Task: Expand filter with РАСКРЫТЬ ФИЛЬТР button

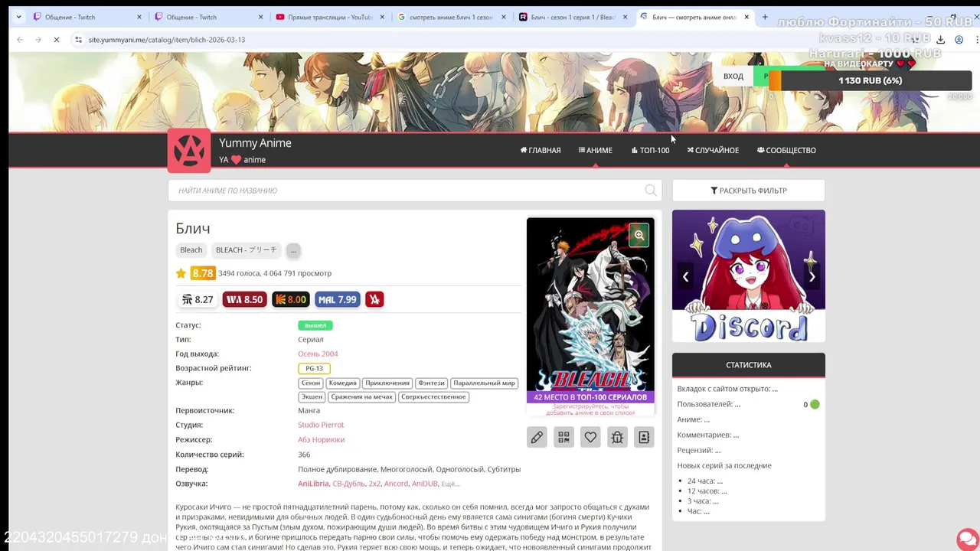Action: point(748,191)
